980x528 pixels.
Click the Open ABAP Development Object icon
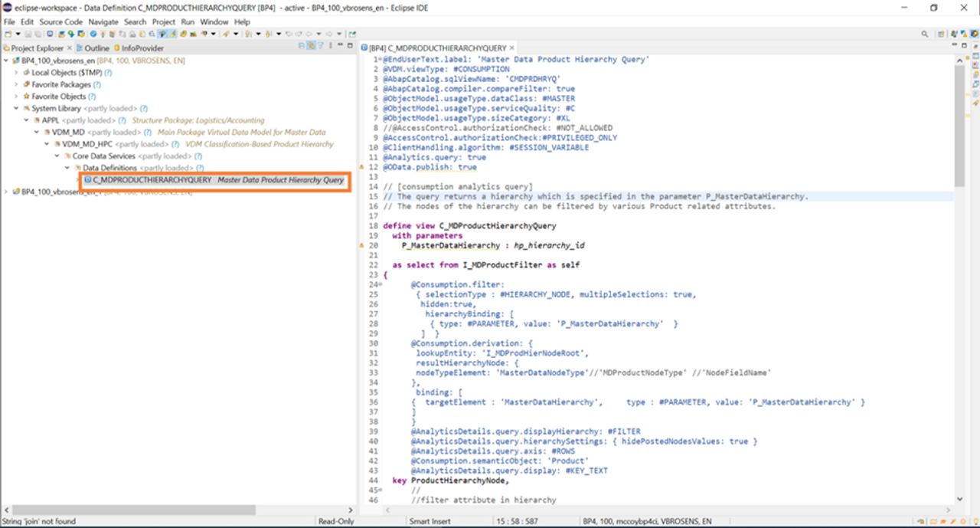[61, 34]
